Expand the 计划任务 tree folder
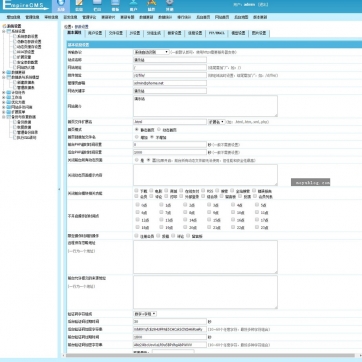Image resolution: width=362 pixels, height=362 pixels. [4, 92]
